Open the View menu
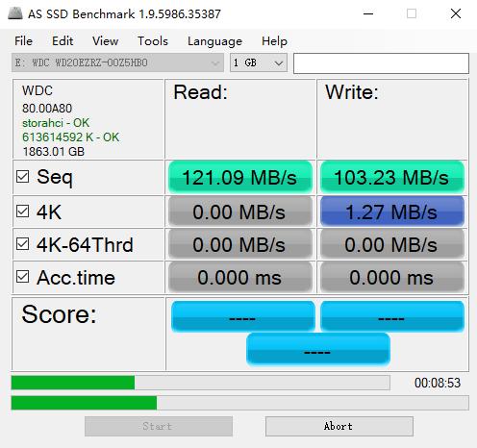 (x=105, y=41)
